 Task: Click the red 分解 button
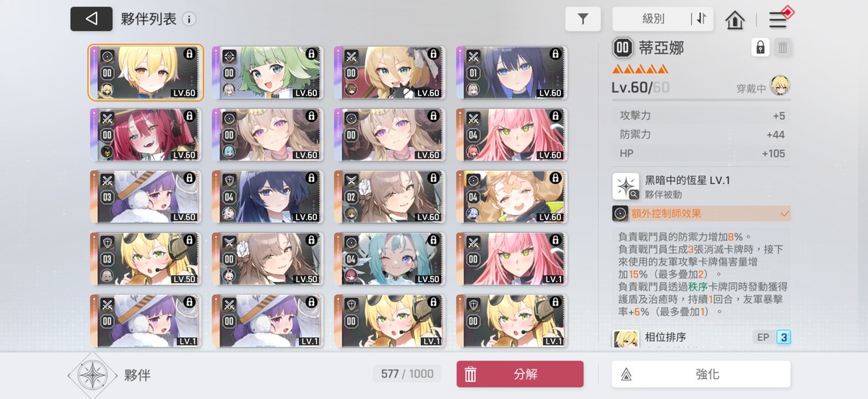(520, 374)
